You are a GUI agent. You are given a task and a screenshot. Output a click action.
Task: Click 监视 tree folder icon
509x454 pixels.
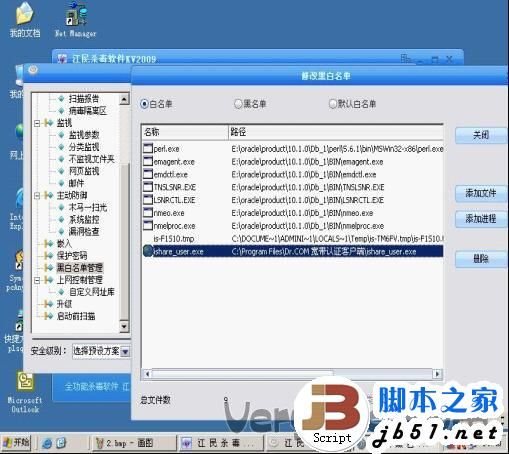[49, 123]
